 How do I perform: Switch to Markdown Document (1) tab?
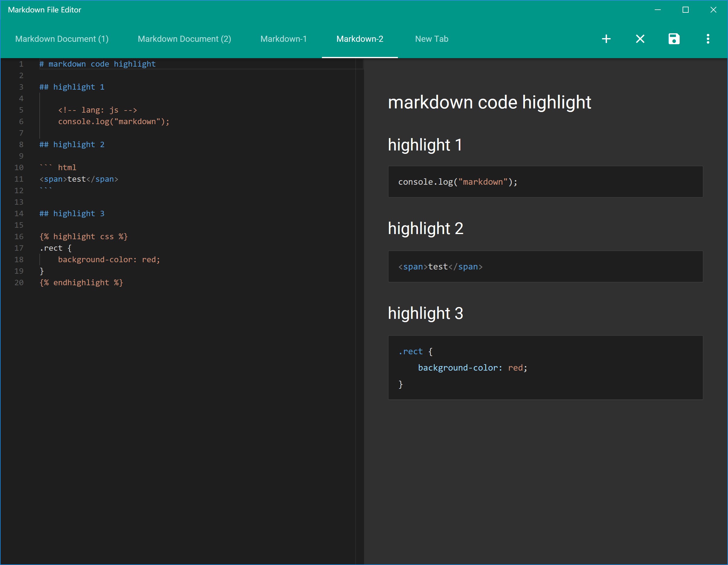click(62, 39)
